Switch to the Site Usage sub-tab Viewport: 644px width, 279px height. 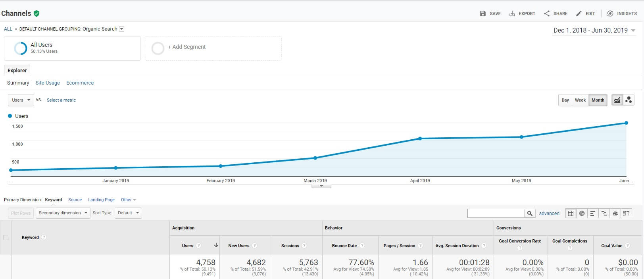pyautogui.click(x=48, y=83)
